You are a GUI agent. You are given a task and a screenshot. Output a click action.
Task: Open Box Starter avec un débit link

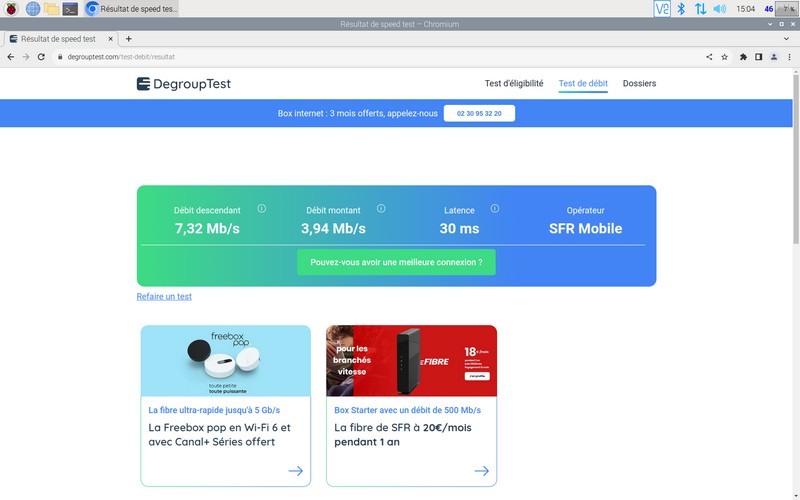(408, 410)
